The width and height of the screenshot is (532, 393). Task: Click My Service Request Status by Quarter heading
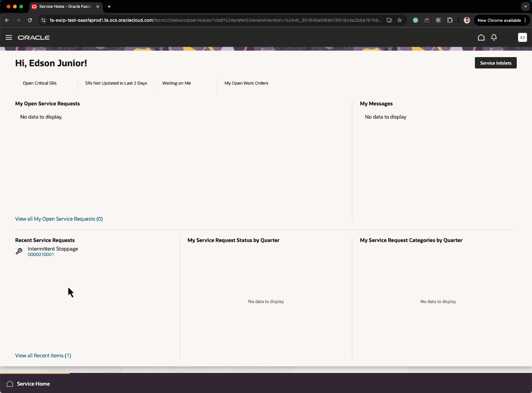[233, 240]
